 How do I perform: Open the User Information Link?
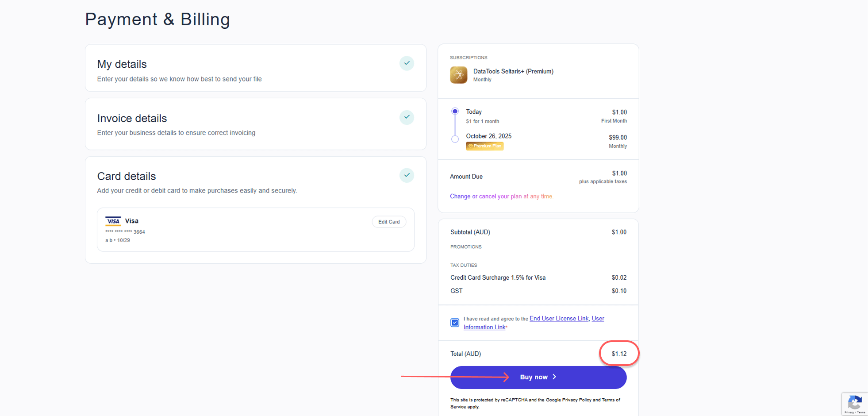484,327
